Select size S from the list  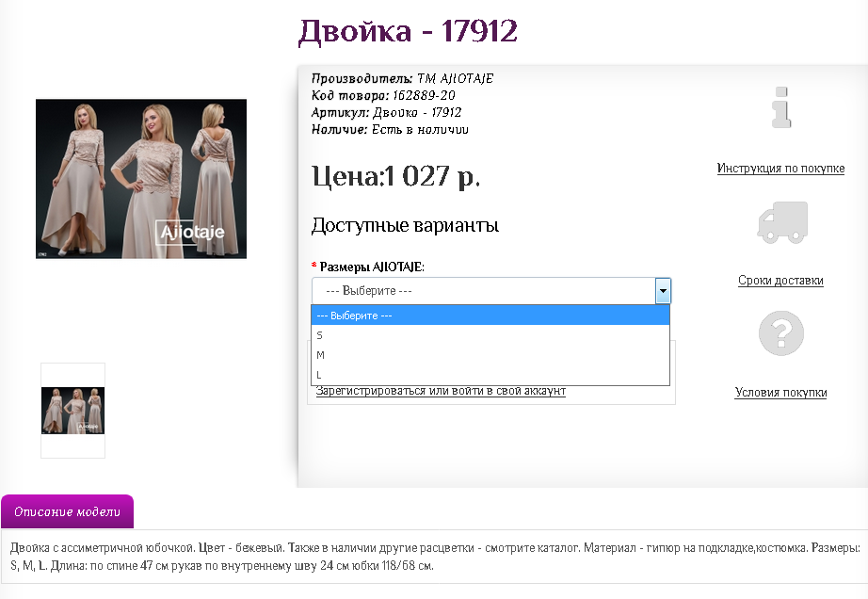click(x=490, y=335)
